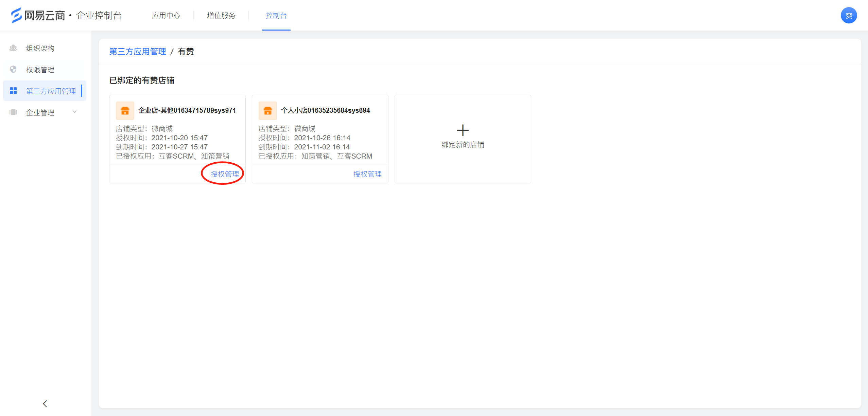
Task: Click 到期时间 2021-11-02 16:14 text
Action: (304, 147)
